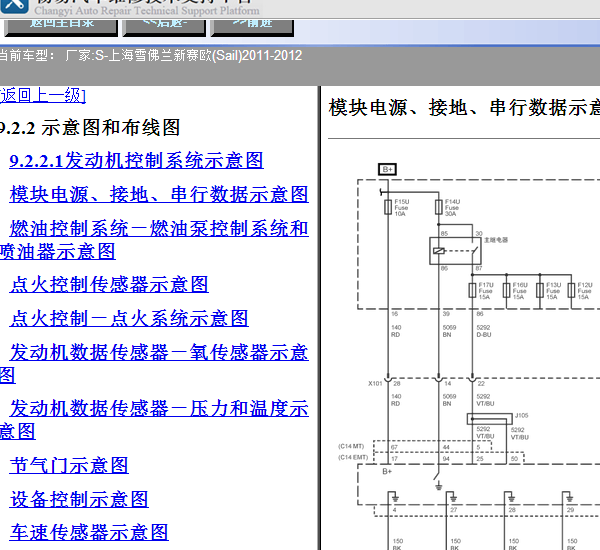Click the diagram title 模块电源、接地、串行数据示意

point(464,107)
